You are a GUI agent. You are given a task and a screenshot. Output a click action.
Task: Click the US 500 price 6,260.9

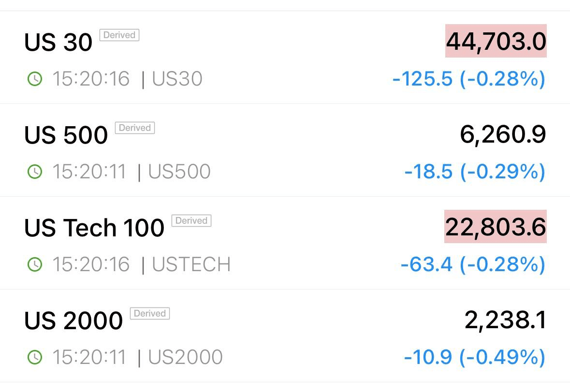[503, 134]
